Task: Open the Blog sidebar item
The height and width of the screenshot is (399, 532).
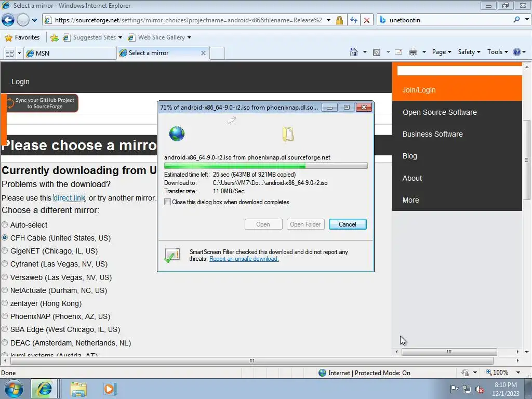Action: pos(409,156)
